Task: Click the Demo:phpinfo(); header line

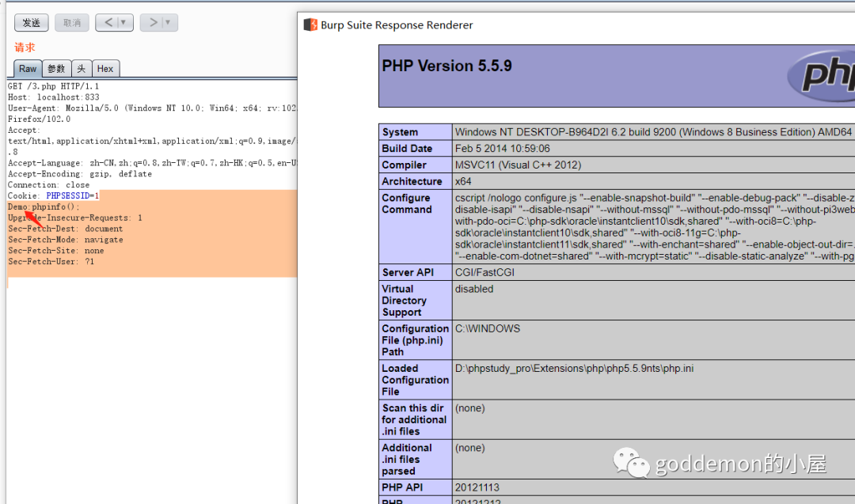Action: [x=44, y=207]
